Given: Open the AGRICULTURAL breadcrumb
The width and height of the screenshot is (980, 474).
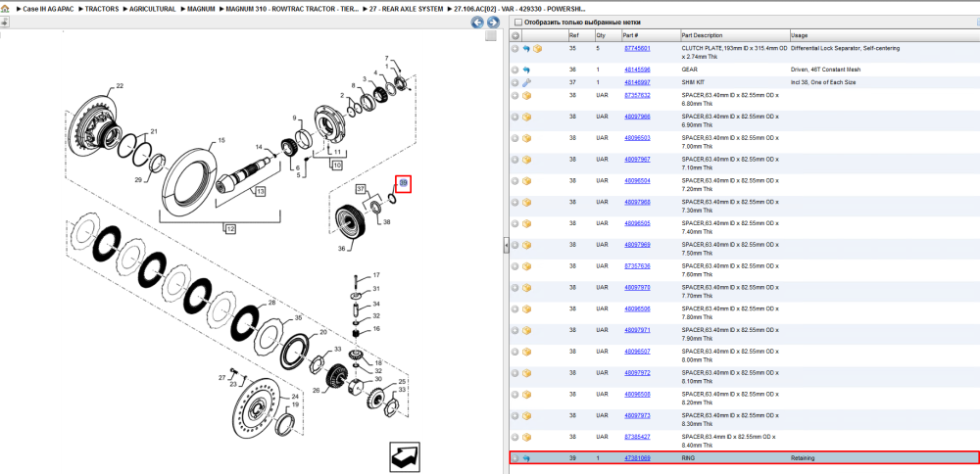Looking at the screenshot, I should click(x=153, y=10).
